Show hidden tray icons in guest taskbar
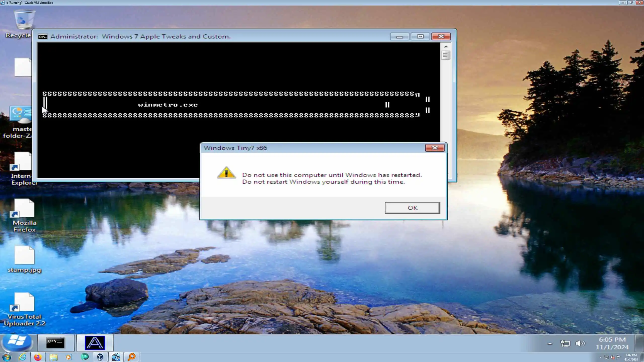Image resolution: width=644 pixels, height=362 pixels. (550, 343)
